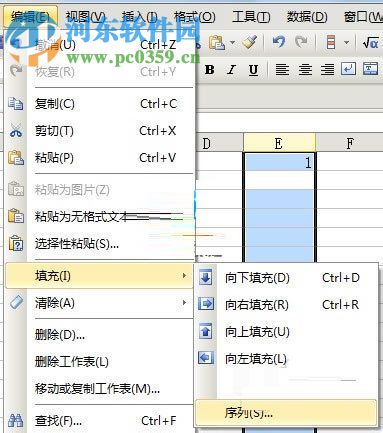Click the clipboard icon beside 粘贴(P)
This screenshot has height=433, width=383.
pos(16,157)
